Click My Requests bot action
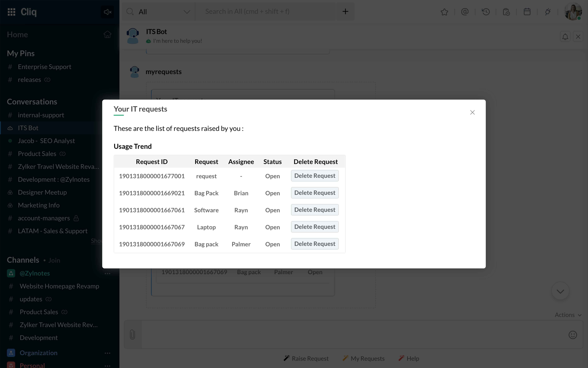The width and height of the screenshot is (588, 368). point(364,358)
